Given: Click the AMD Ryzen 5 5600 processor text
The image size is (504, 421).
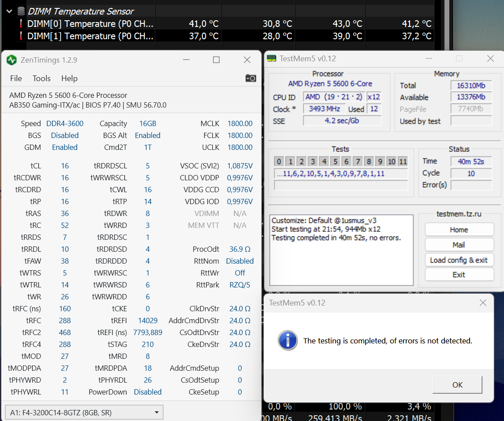Looking at the screenshot, I should pyautogui.click(x=330, y=84).
